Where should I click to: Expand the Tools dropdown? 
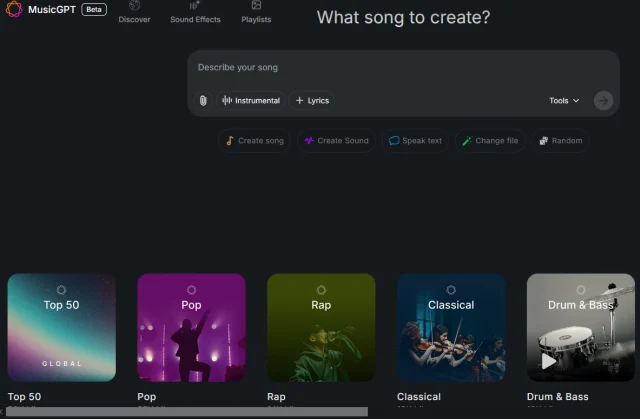point(563,101)
